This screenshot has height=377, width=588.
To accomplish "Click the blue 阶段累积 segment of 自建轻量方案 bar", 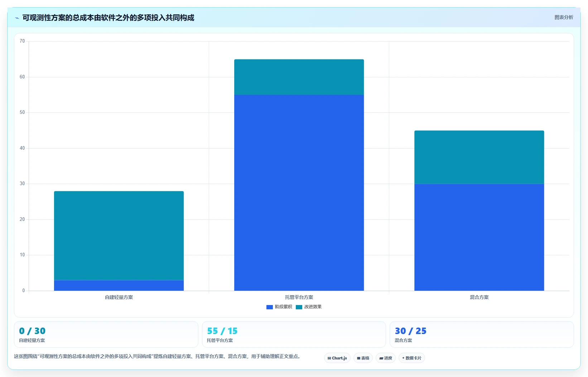I will [119, 285].
